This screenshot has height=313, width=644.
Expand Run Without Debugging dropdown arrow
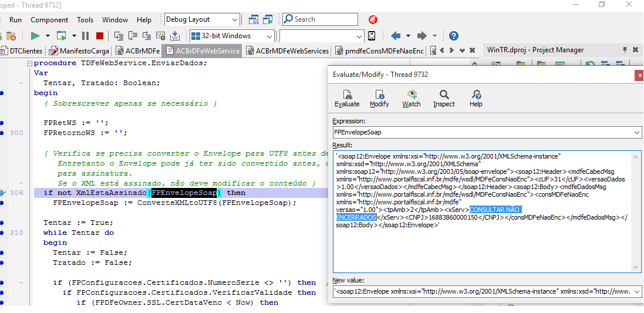click(74, 36)
